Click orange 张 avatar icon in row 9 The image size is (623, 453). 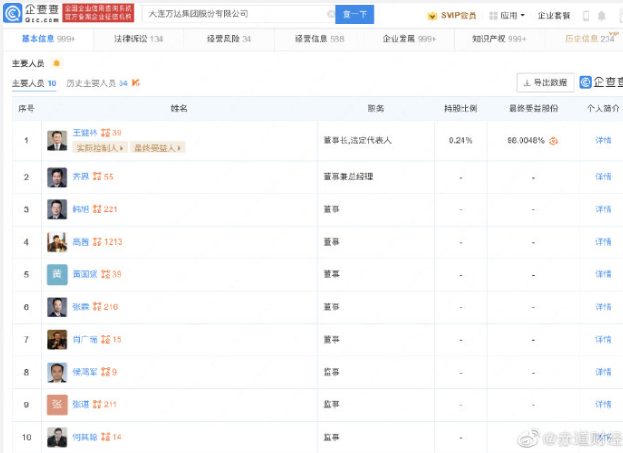pos(57,405)
